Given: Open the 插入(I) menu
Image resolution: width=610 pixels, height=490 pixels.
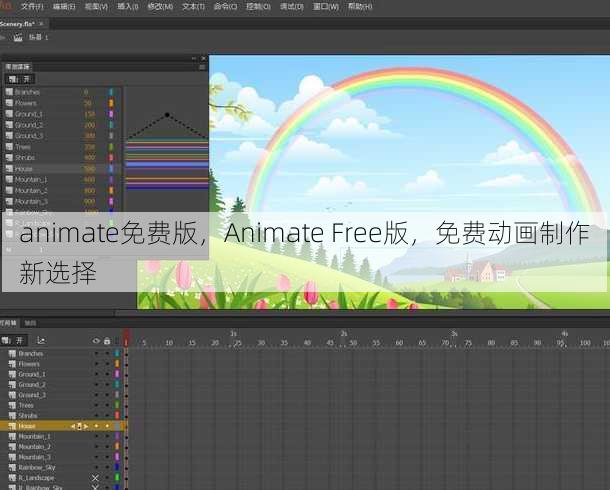Looking at the screenshot, I should [128, 6].
